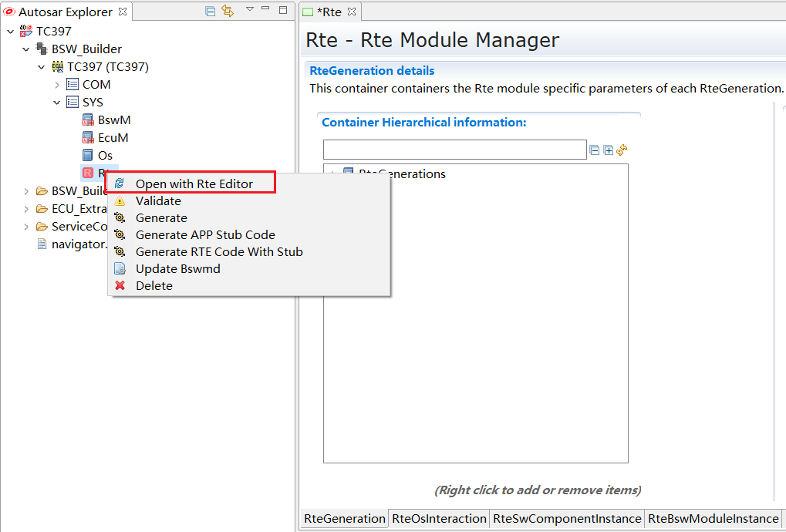Click the refresh icon beside container filter

[622, 150]
